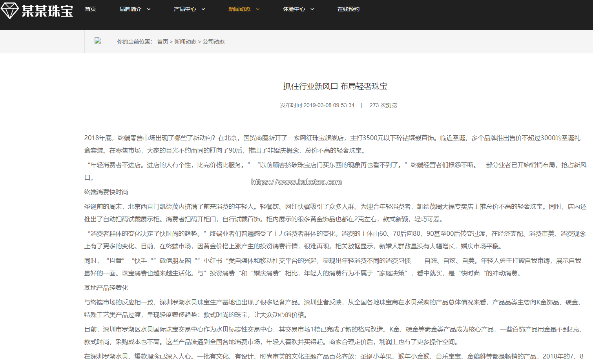This screenshot has height=364, width=593.
Task: Click the article title 抓住行业新风口 布局轻奢珠宝
Action: click(335, 86)
